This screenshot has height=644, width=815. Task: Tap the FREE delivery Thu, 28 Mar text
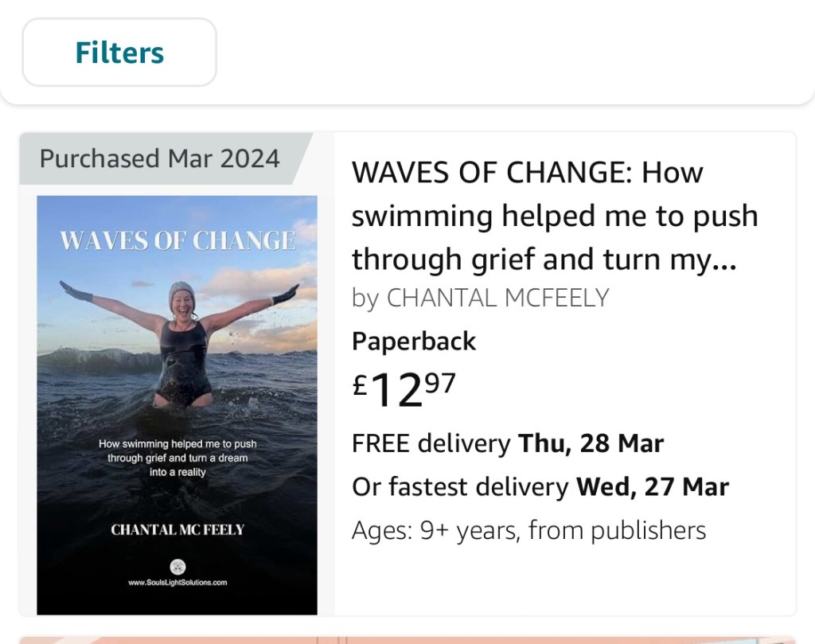(x=508, y=443)
